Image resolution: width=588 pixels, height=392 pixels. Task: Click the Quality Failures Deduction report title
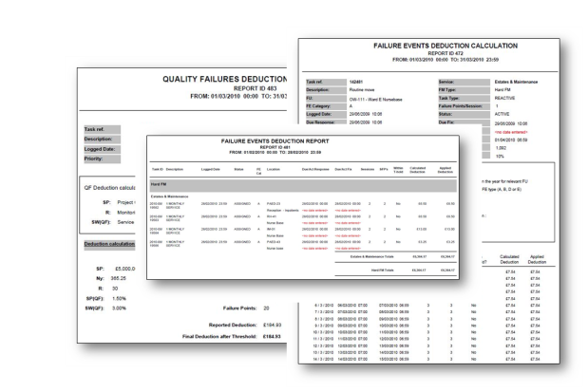[224, 80]
